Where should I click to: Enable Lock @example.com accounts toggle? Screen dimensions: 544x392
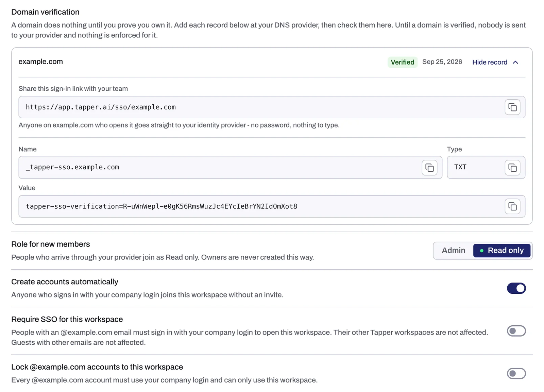(516, 374)
